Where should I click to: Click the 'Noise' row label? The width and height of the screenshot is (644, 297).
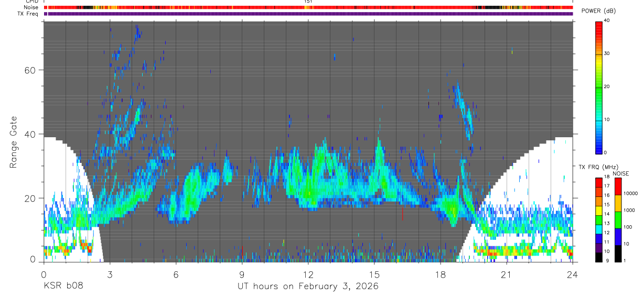click(31, 7)
